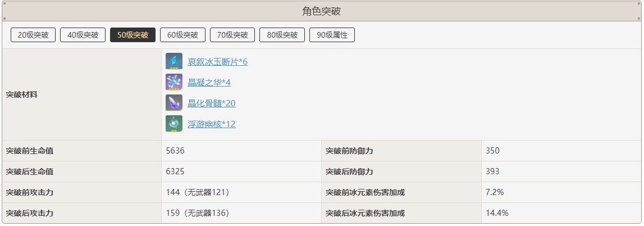Viewport: 644px width, 226px height.
Task: Show the 70级突破 tab
Action: pos(232,35)
